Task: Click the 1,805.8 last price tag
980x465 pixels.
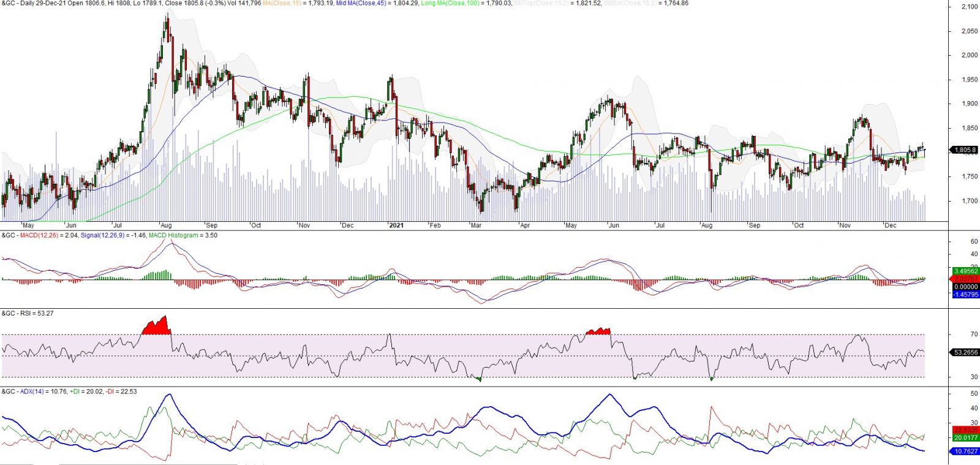Action: (x=964, y=149)
